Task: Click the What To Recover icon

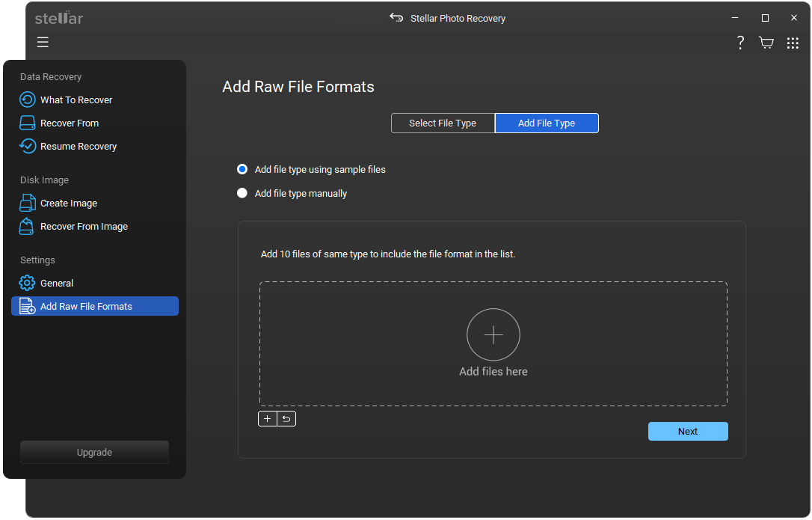Action: pyautogui.click(x=28, y=100)
